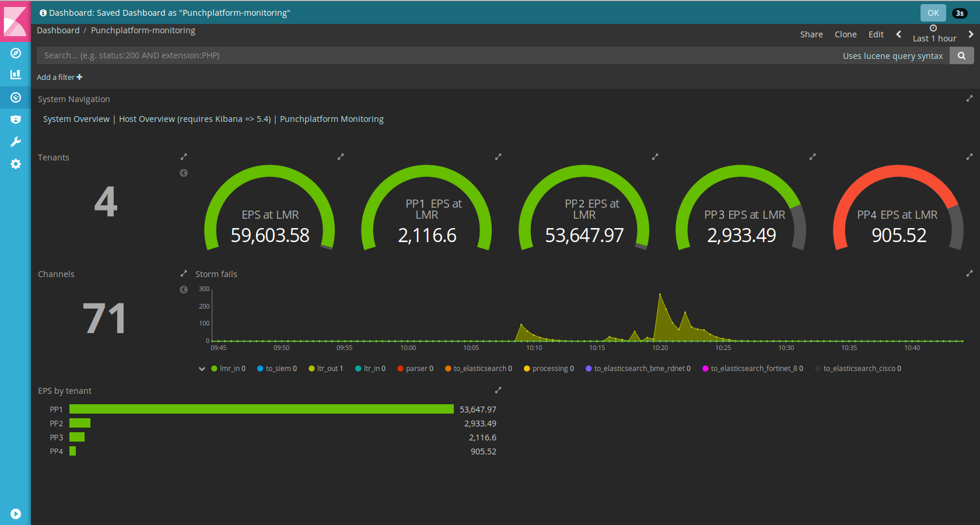Toggle legend arrow on Storm fails chart
Viewport: 980px width, 525px height.
[x=184, y=290]
